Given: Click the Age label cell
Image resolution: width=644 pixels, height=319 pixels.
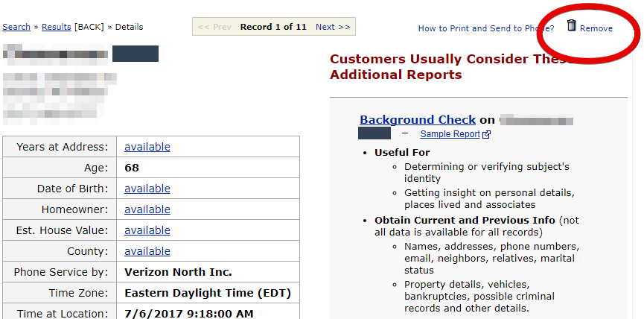Looking at the screenshot, I should (x=60, y=168).
